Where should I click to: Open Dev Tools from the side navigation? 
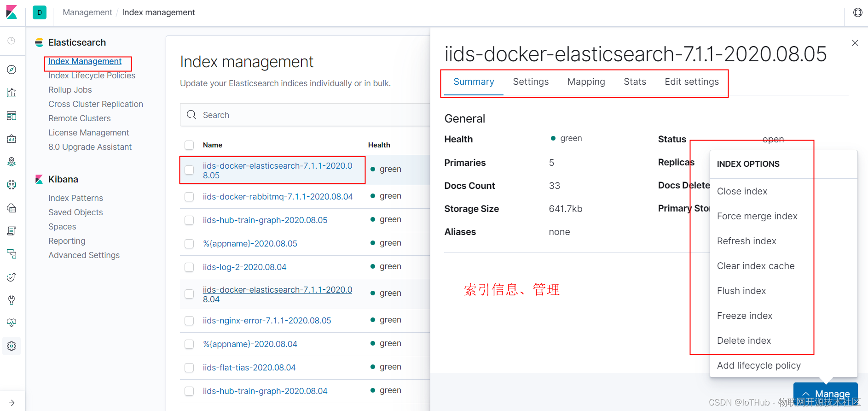point(12,300)
